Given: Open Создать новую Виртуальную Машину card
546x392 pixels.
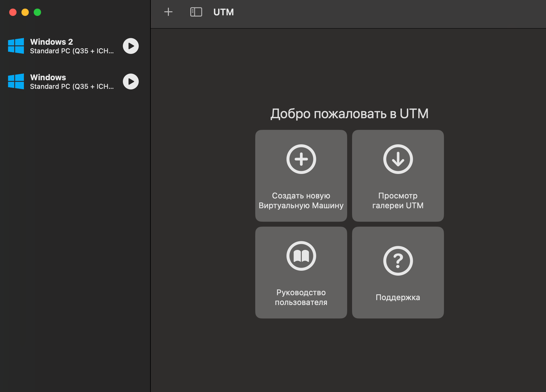Looking at the screenshot, I should pos(301,176).
